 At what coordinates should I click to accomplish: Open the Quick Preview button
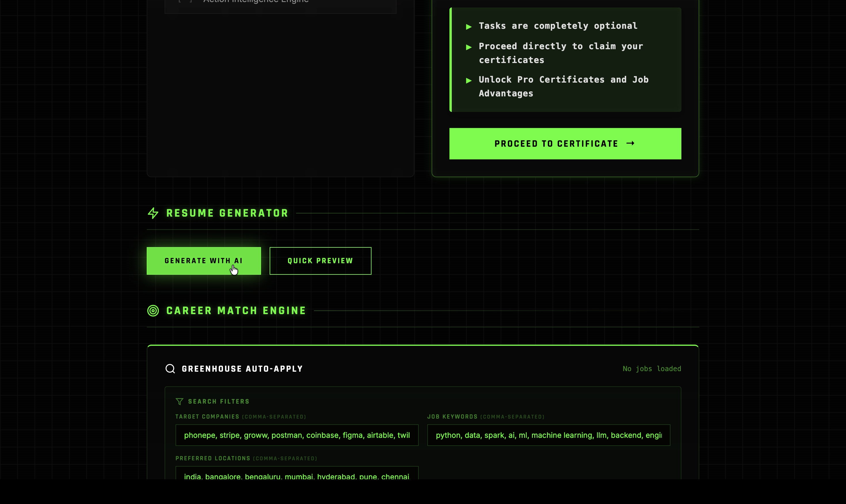[320, 261]
